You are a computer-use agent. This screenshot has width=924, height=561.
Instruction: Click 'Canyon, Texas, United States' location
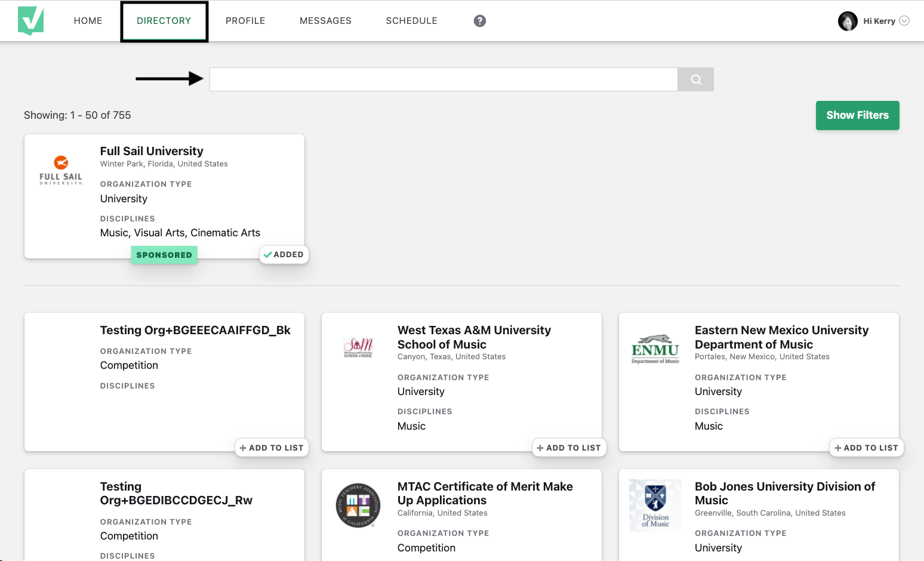tap(451, 357)
